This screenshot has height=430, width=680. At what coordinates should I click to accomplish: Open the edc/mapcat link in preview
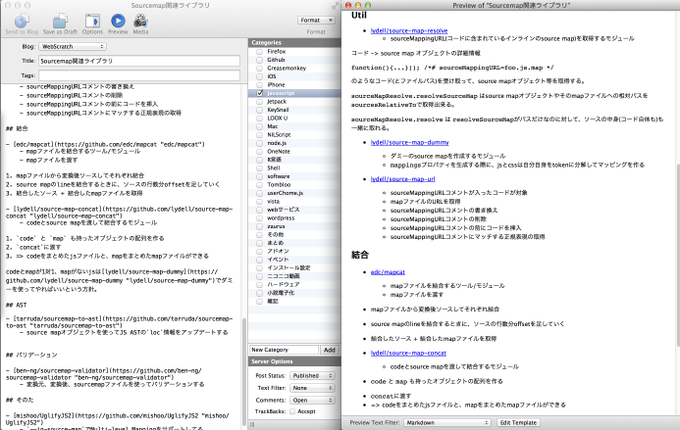(388, 272)
